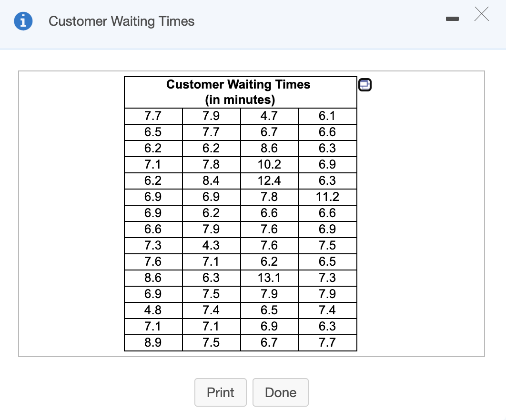Click the X to close the data window
506x420 pixels.
[482, 15]
